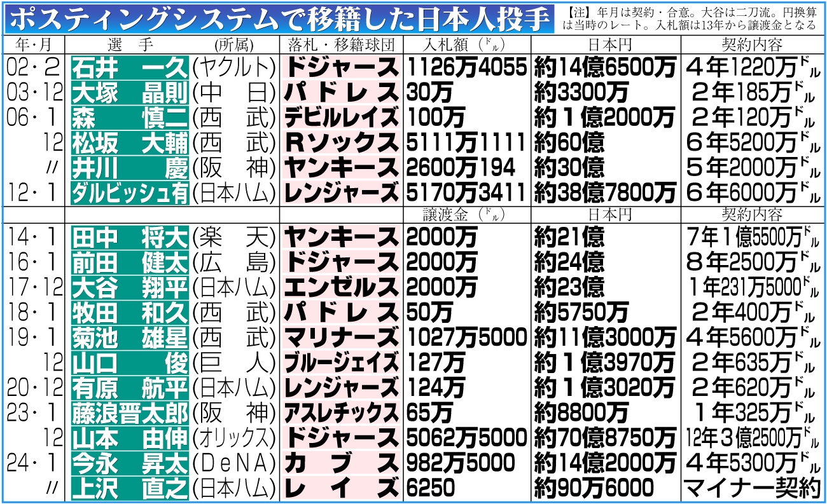827x504 pixels.
Task: Click player name '山口俊'
Action: coord(130,363)
